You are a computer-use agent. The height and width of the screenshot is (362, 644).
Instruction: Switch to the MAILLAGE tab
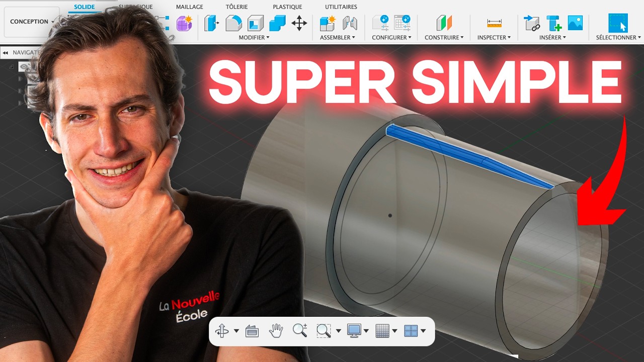pyautogui.click(x=190, y=7)
